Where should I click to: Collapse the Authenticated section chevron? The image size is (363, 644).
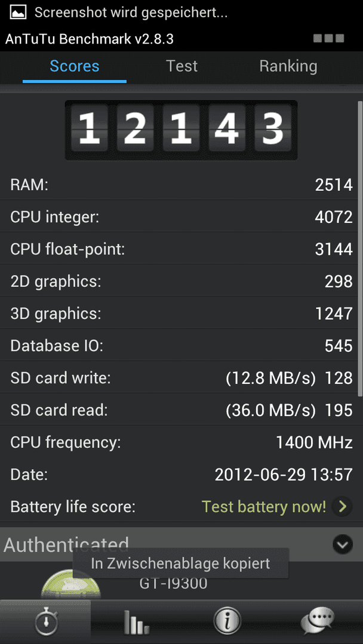coord(342,545)
